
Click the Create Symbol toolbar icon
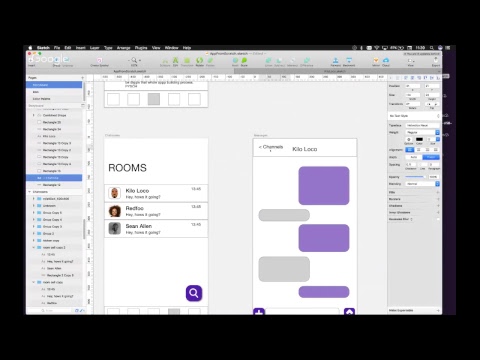coord(99,60)
